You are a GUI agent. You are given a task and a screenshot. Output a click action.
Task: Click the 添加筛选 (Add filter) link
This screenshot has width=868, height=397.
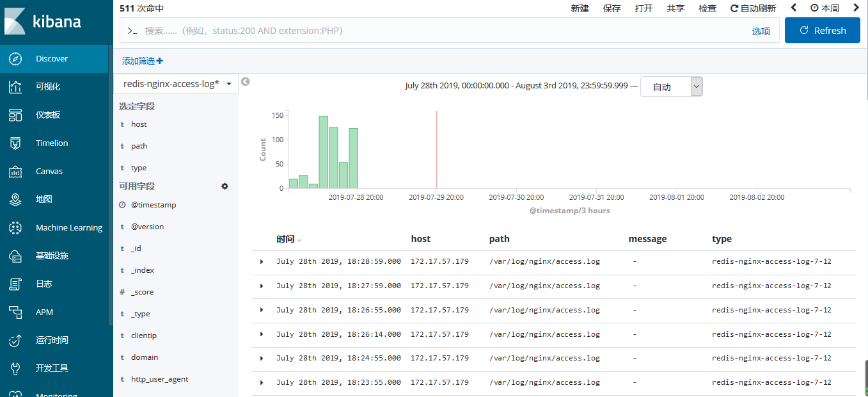click(143, 61)
